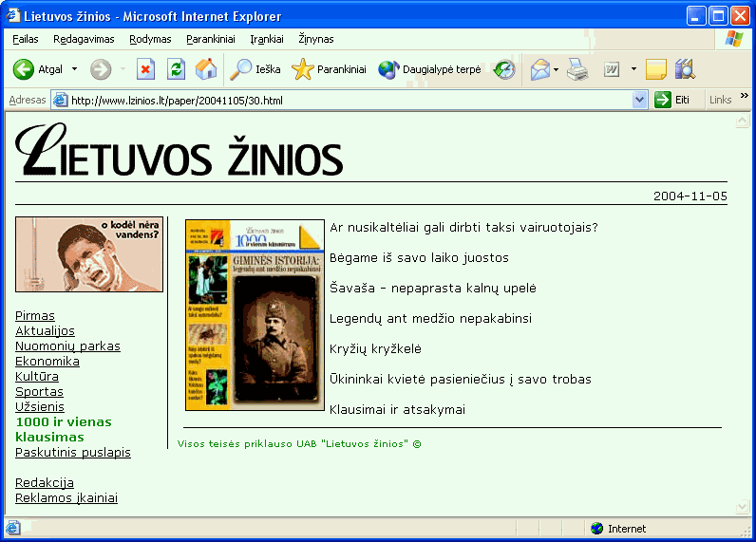Open the Sportas link
Image resolution: width=756 pixels, height=542 pixels.
(x=40, y=392)
